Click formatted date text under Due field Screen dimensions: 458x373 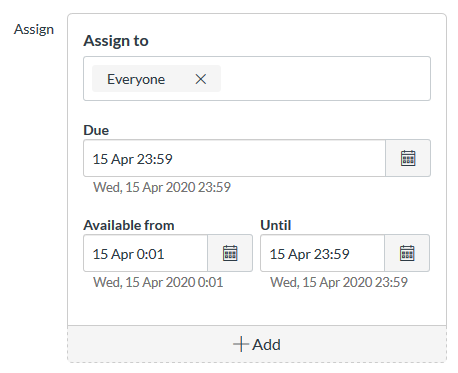click(x=162, y=187)
